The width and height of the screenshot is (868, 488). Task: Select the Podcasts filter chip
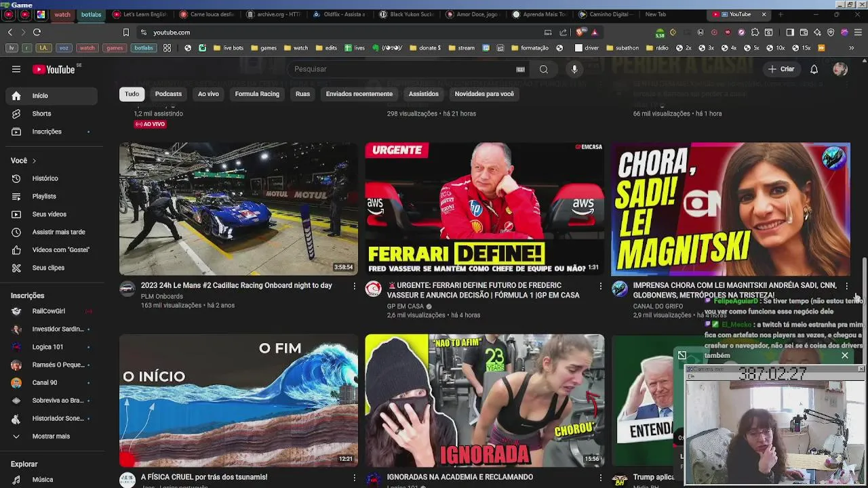click(168, 94)
